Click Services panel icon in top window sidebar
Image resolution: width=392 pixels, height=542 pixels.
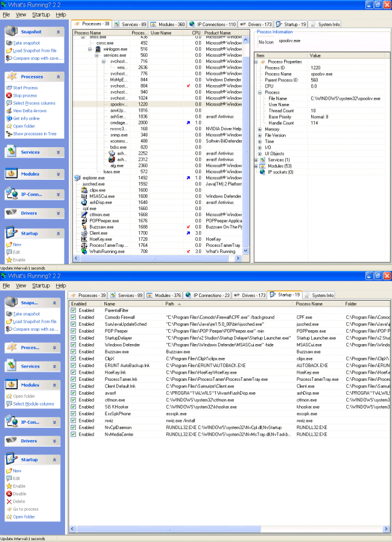(x=11, y=151)
